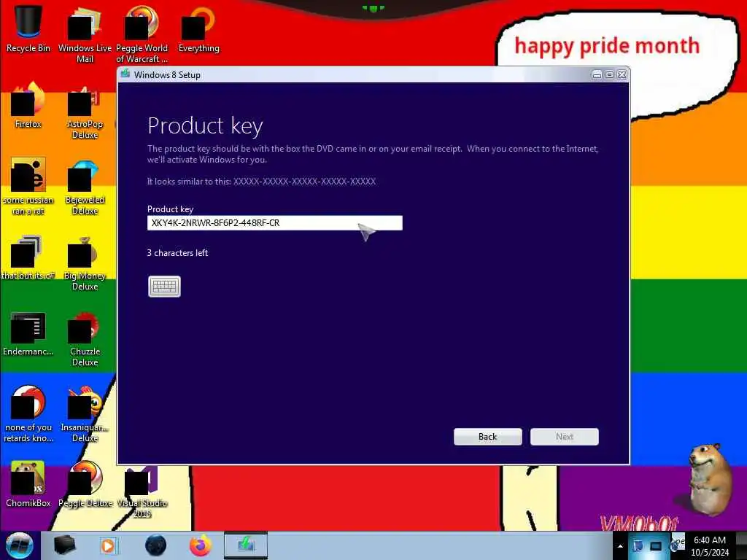Open the on-screen keyboard button
Screen dimensions: 747x560
click(x=164, y=286)
